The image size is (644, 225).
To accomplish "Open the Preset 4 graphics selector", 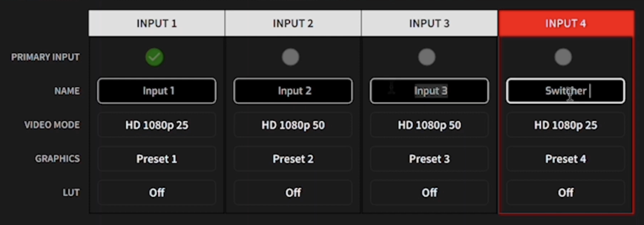I will (566, 159).
